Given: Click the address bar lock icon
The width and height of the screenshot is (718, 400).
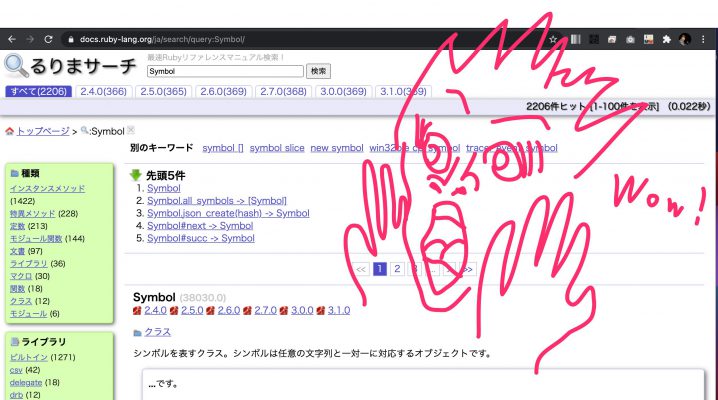Looking at the screenshot, I should click(71, 39).
